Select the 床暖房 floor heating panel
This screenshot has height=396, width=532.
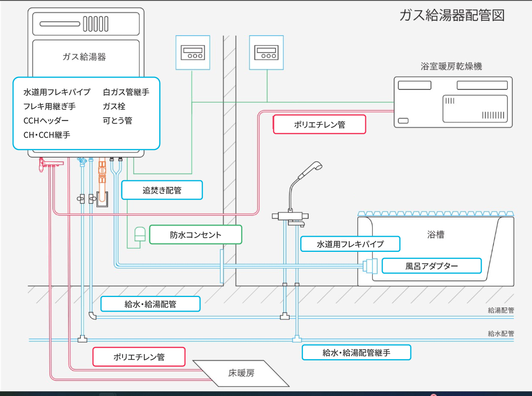tap(241, 373)
